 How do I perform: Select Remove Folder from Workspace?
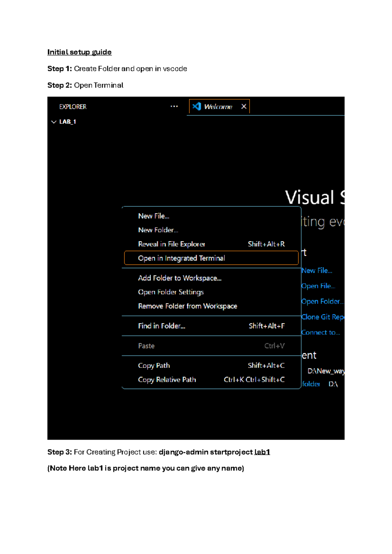click(211, 306)
